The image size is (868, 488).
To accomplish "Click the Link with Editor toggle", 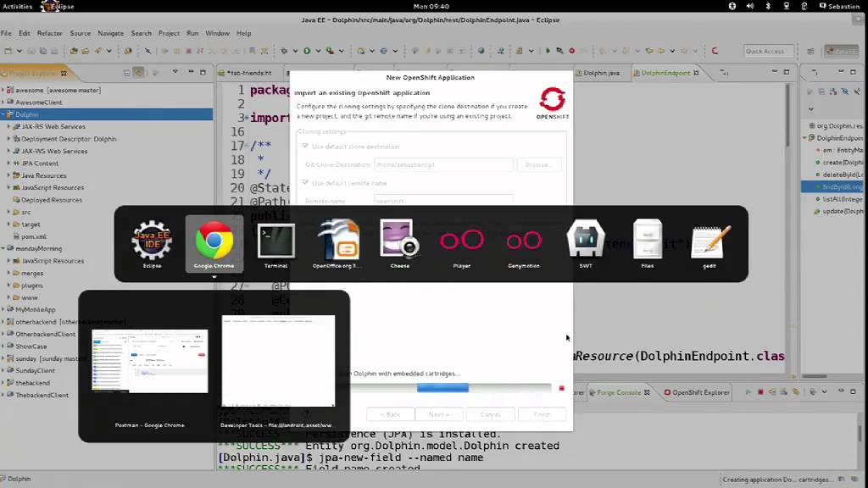I will [x=138, y=73].
